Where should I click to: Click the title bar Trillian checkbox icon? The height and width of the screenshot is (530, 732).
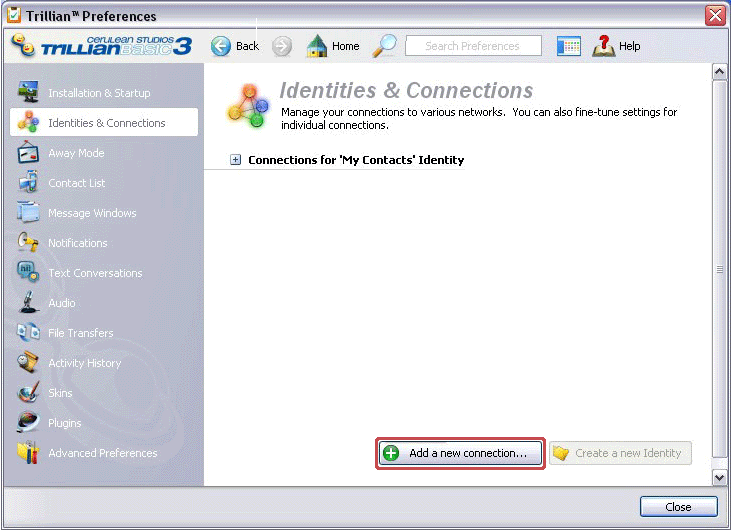click(x=14, y=15)
